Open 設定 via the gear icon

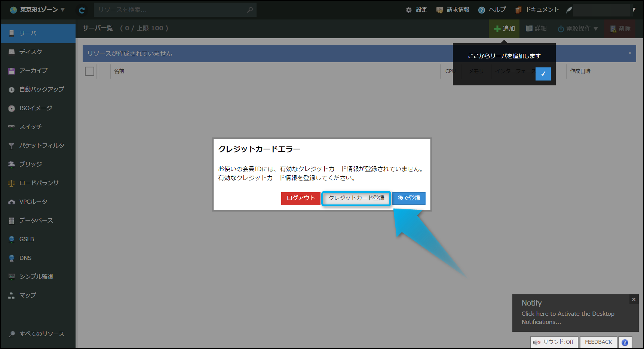416,10
